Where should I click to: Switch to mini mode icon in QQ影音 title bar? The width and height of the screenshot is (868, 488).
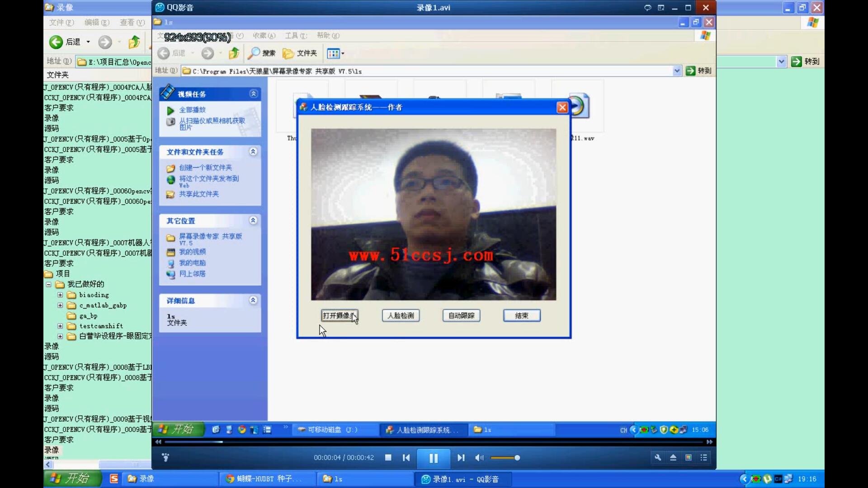point(661,8)
